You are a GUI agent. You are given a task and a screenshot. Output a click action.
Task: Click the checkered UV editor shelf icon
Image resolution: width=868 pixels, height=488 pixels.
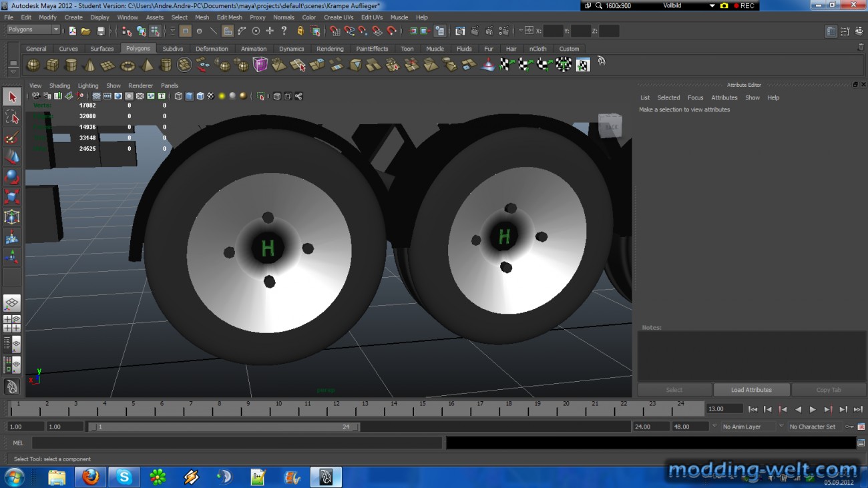point(583,65)
